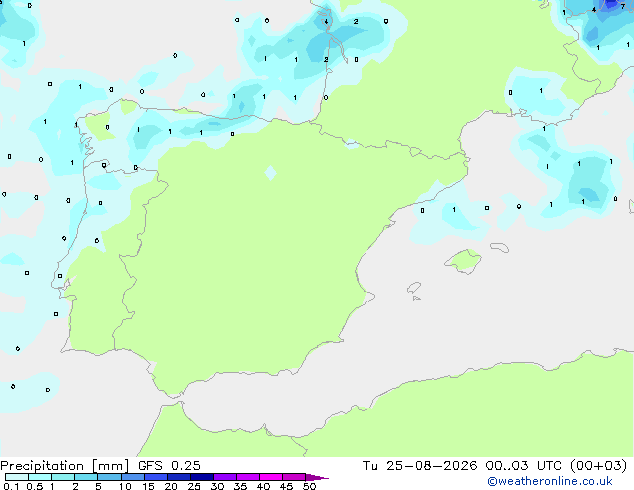634x490 pixels.
Task: Click the "Precipitation" title word
Action: tap(42, 466)
